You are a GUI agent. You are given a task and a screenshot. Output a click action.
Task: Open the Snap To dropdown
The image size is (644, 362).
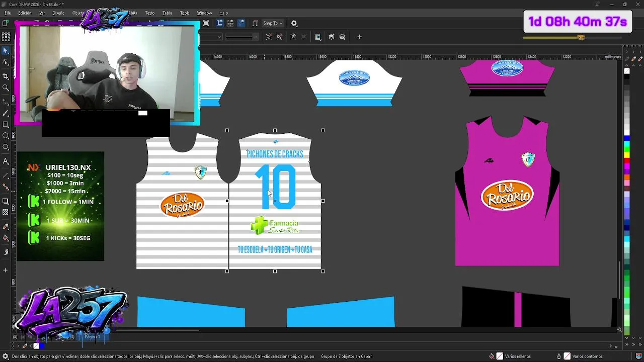tap(273, 23)
